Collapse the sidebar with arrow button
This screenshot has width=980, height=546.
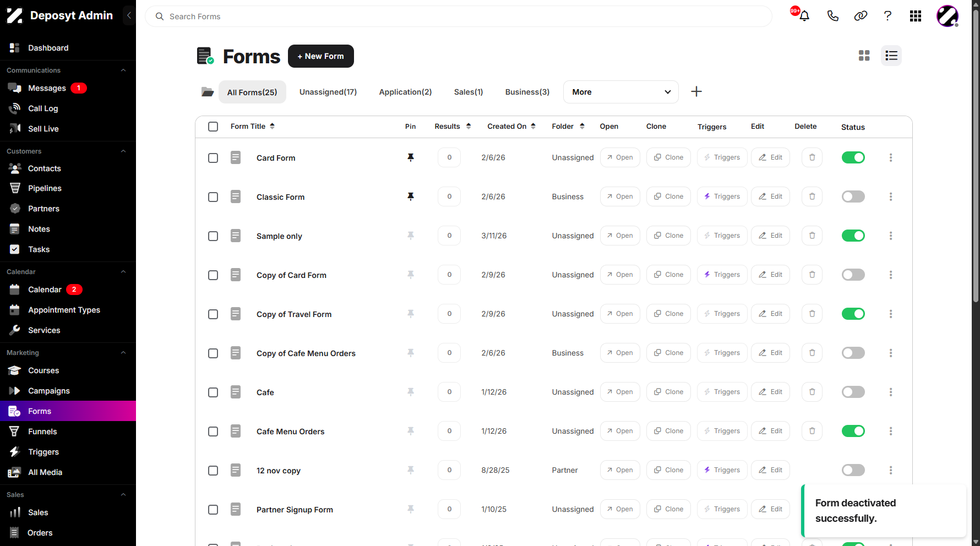[129, 15]
